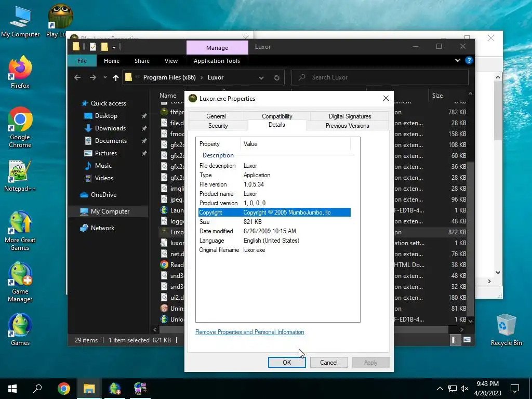Open Chrome from the taskbar

(x=63, y=388)
